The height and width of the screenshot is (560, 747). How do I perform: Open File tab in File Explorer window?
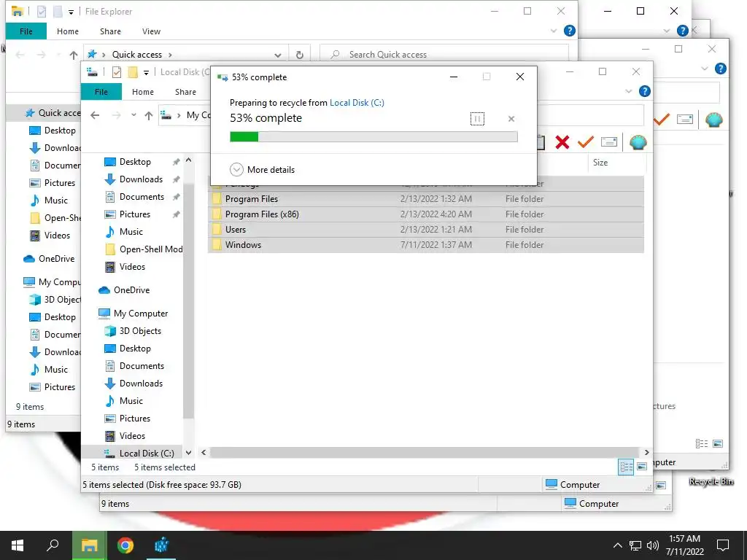click(26, 31)
